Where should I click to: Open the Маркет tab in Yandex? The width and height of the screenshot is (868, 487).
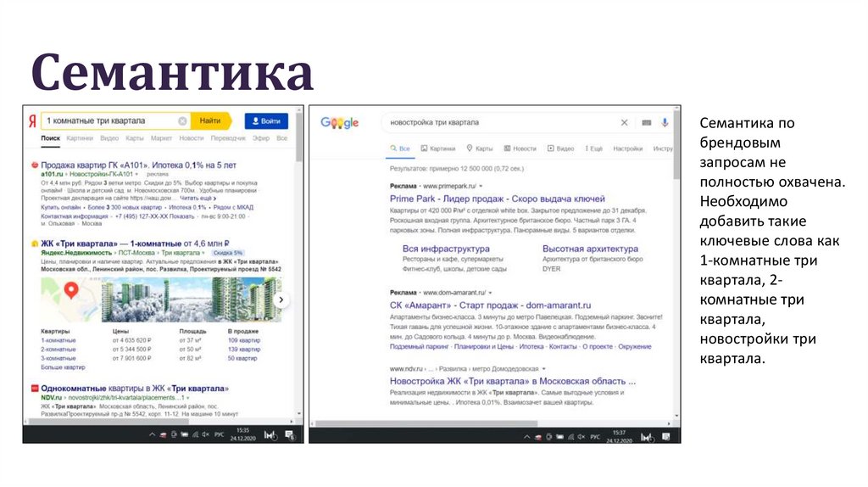(x=161, y=138)
